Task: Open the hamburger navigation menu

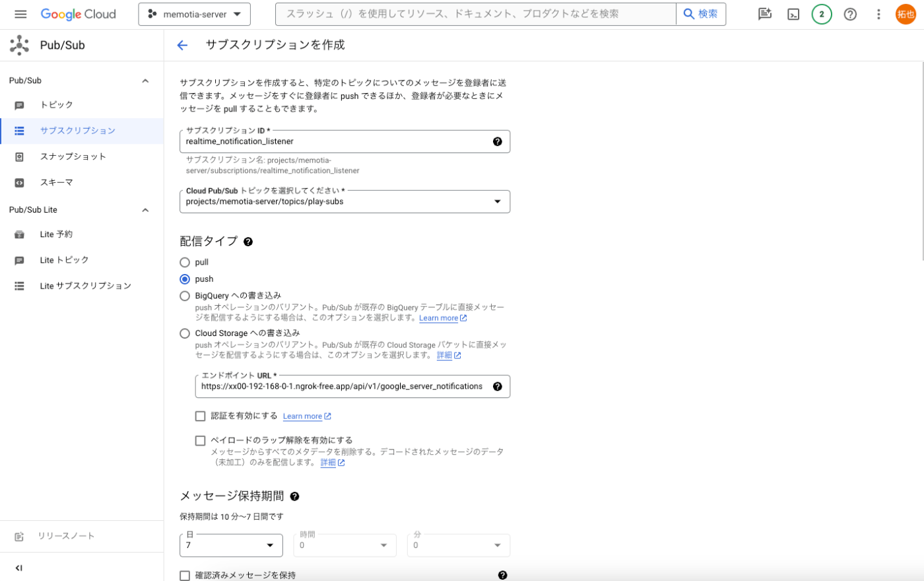Action: tap(20, 14)
